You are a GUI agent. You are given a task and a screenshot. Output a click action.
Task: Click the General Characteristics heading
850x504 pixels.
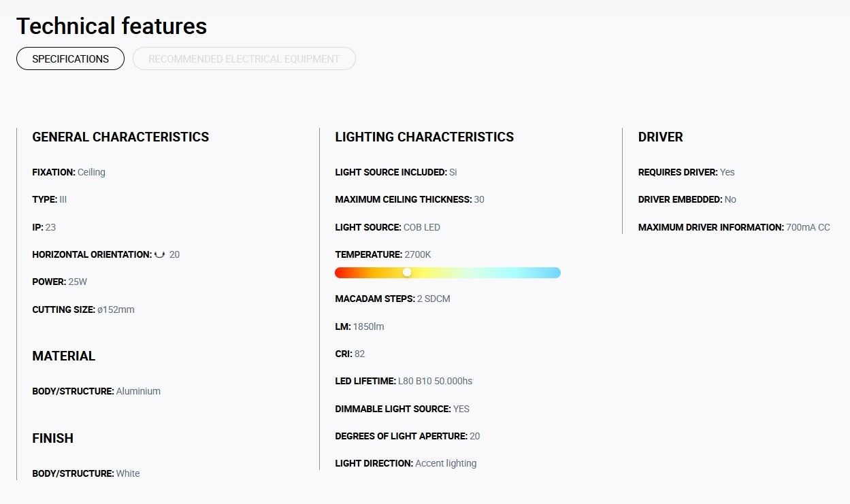(120, 137)
